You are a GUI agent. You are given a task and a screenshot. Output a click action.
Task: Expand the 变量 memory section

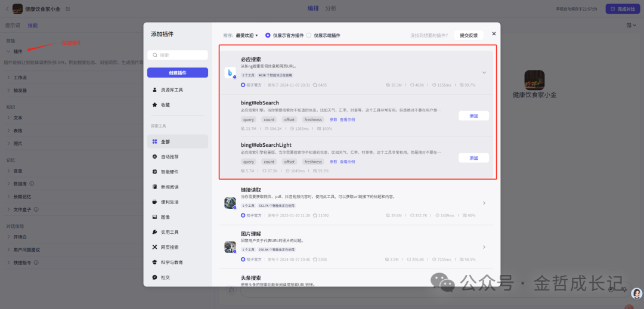pos(9,171)
